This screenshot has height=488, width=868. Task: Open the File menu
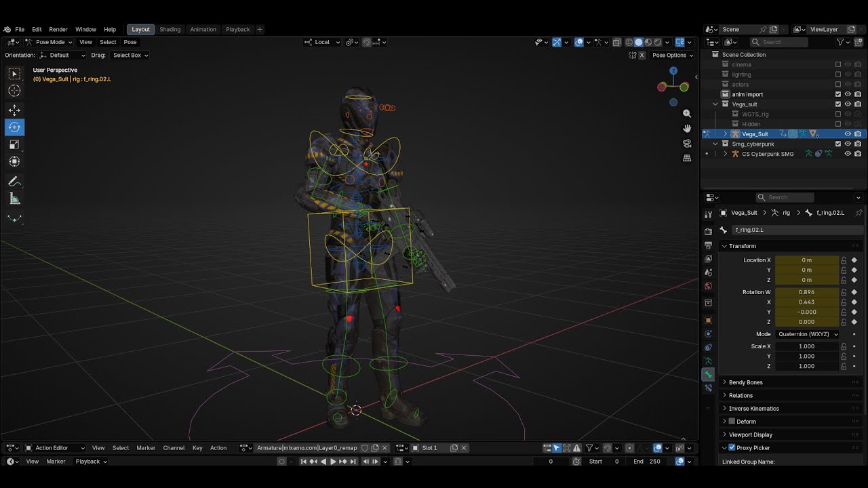(20, 29)
